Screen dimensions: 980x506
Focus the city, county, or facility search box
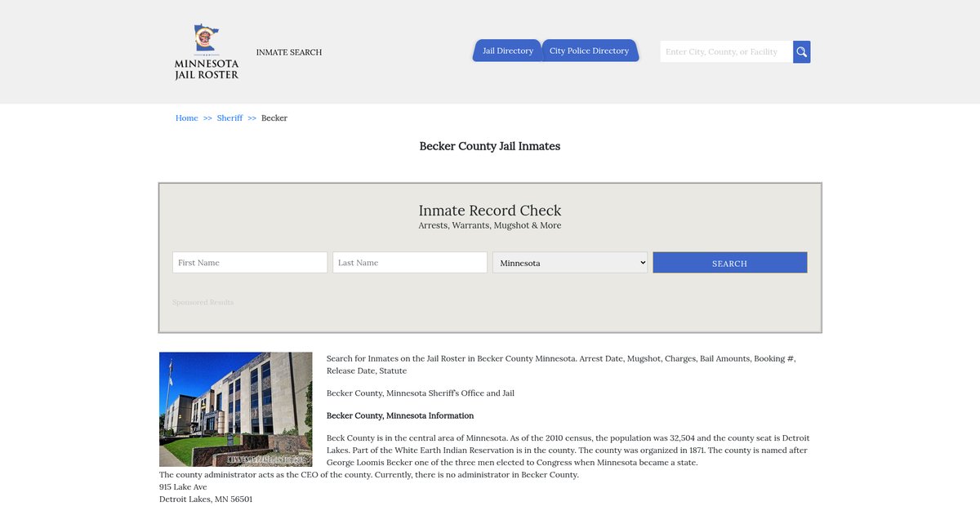coord(726,52)
